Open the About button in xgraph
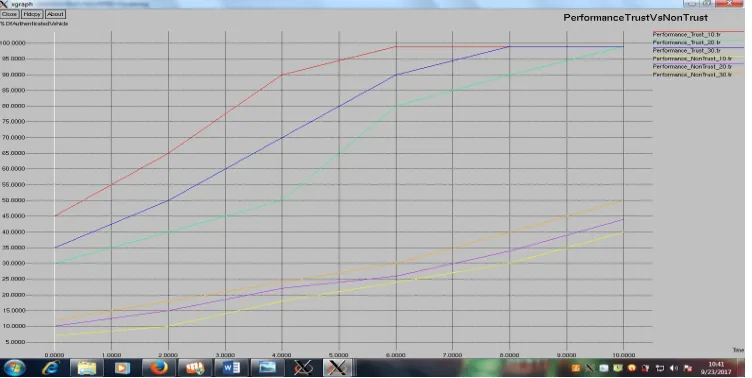 pos(55,14)
